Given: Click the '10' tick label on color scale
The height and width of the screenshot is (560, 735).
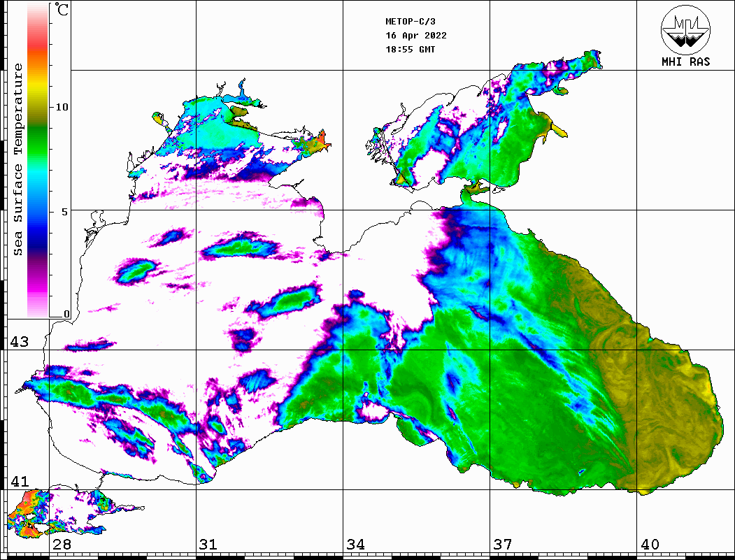Looking at the screenshot, I should point(62,107).
